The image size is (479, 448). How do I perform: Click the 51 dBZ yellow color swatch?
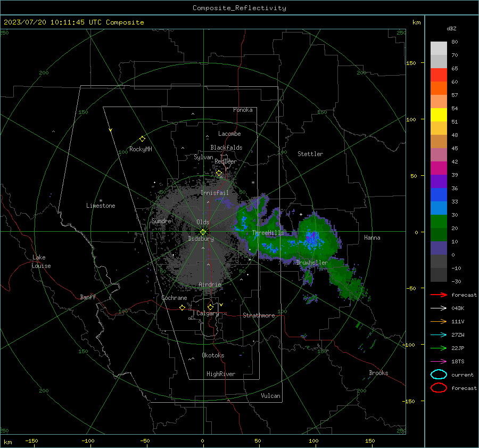click(x=439, y=115)
